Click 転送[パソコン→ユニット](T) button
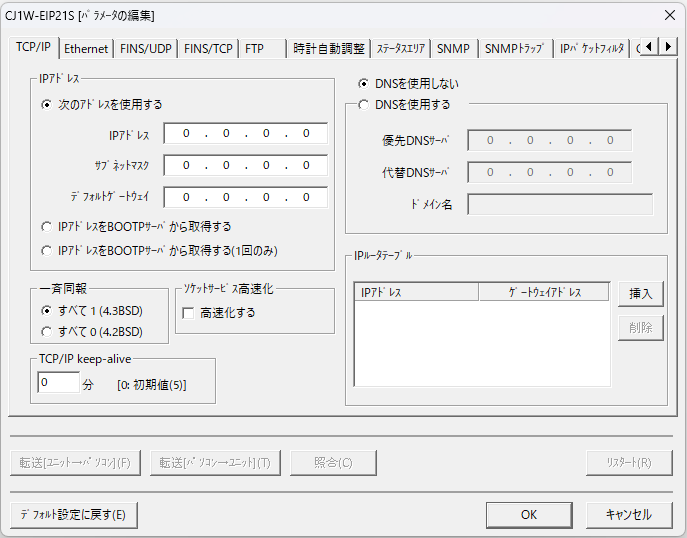 point(215,463)
